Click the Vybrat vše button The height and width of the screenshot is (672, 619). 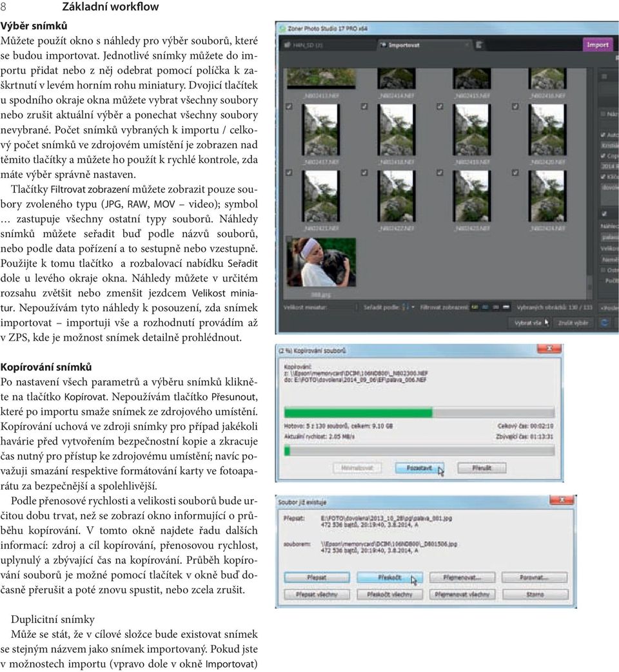click(x=529, y=323)
